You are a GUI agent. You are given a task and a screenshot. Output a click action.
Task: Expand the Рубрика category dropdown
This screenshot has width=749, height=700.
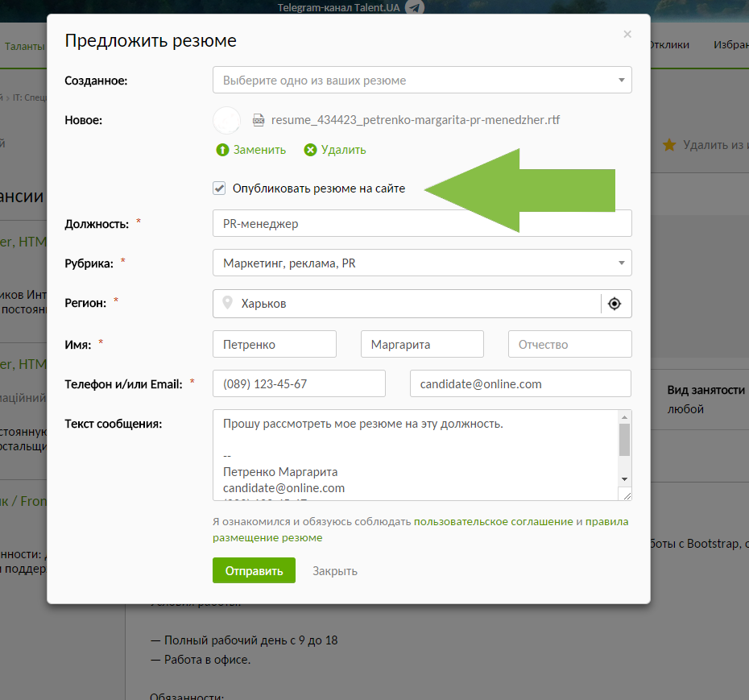pos(422,263)
